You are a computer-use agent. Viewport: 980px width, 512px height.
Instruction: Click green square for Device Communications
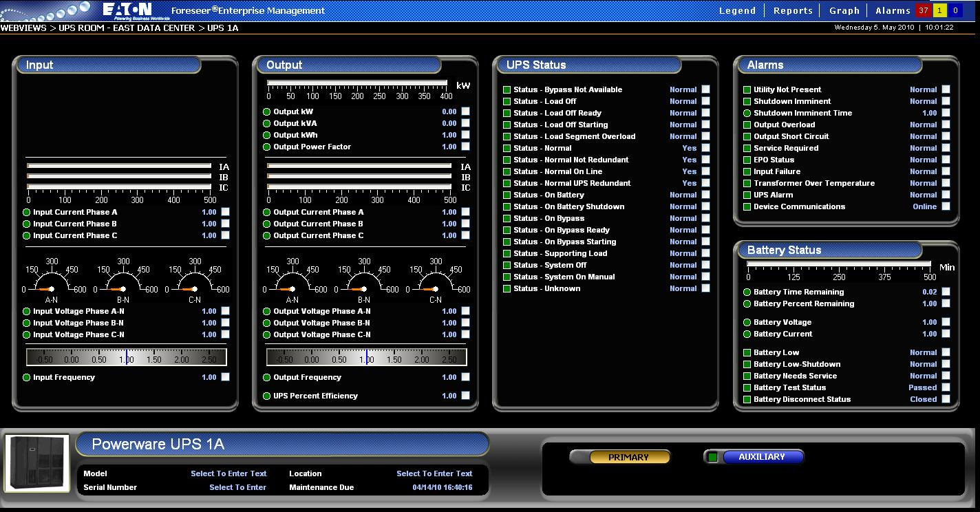(x=747, y=206)
